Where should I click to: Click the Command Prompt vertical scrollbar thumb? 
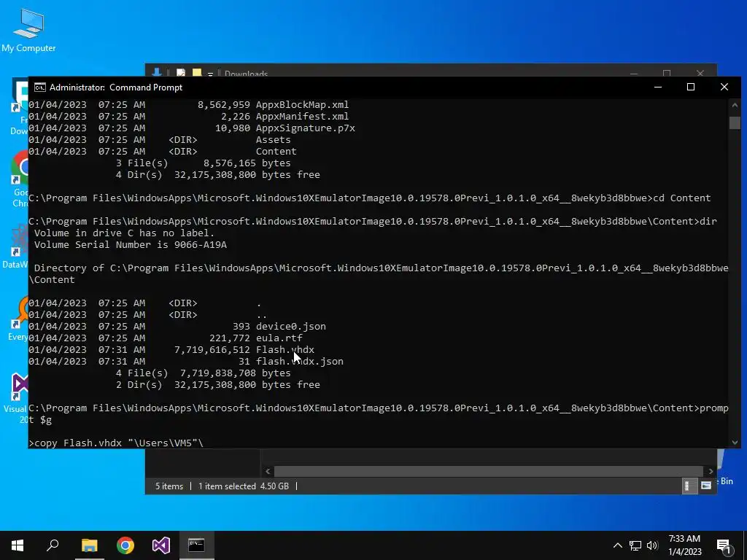coord(734,122)
